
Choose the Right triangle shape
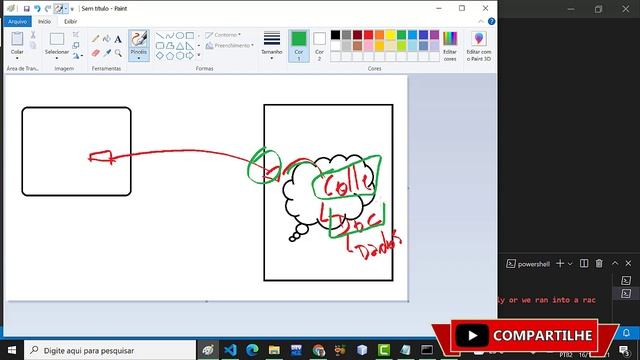[x=190, y=46]
